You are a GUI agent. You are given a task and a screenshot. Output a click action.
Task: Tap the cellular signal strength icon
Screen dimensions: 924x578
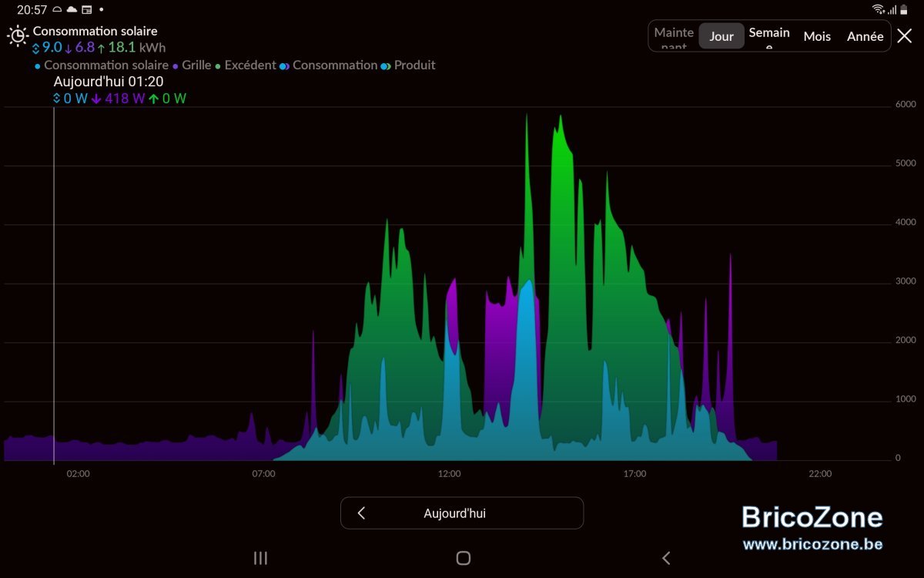click(892, 9)
